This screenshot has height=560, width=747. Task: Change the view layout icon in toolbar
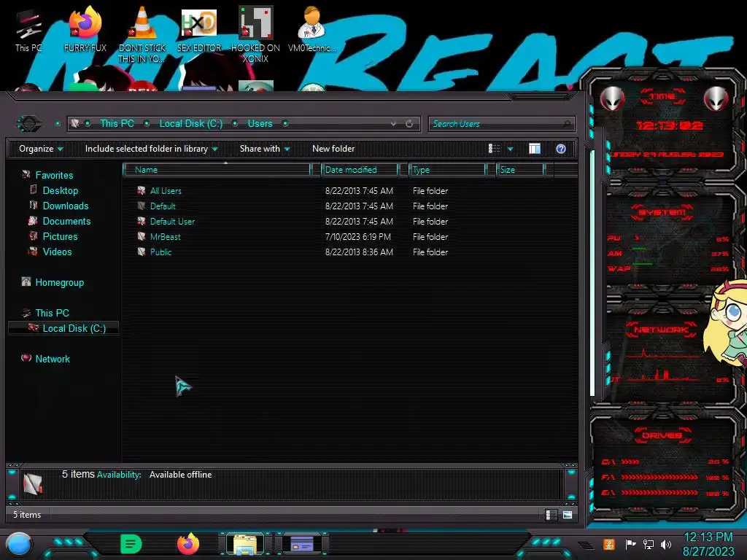point(494,149)
